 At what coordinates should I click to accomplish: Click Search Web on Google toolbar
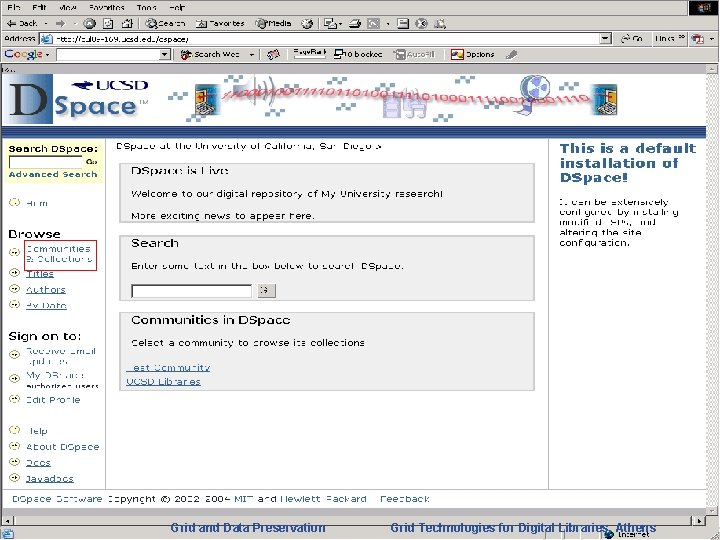[210, 55]
